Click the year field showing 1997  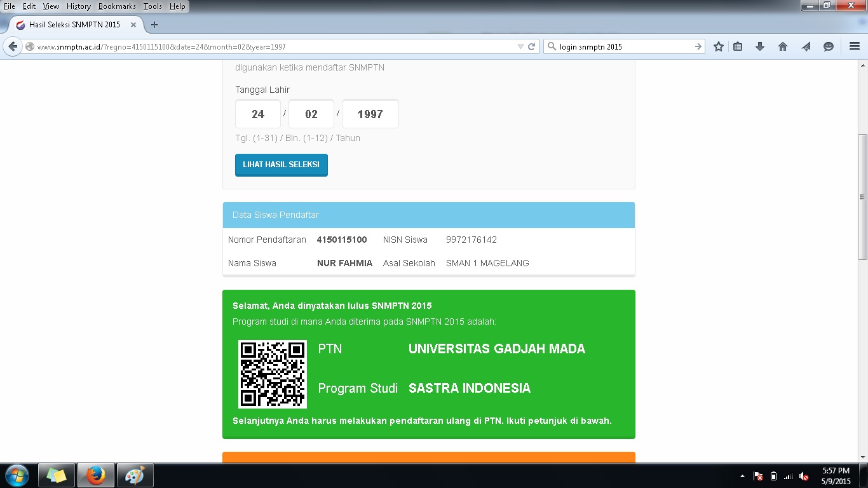point(370,114)
